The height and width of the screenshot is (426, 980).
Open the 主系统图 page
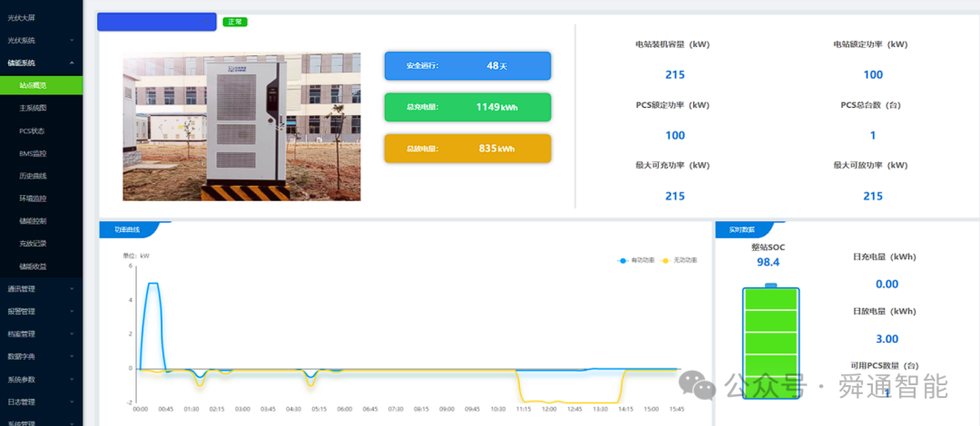(41, 108)
